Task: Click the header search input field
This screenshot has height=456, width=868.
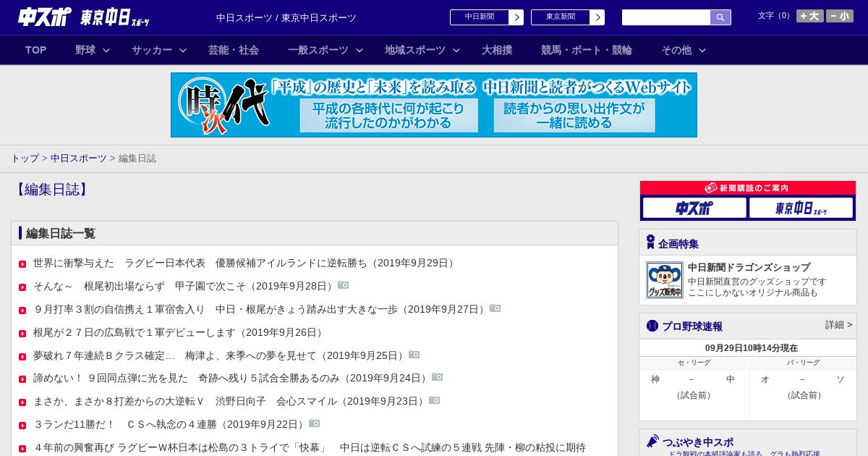Action: pos(666,17)
